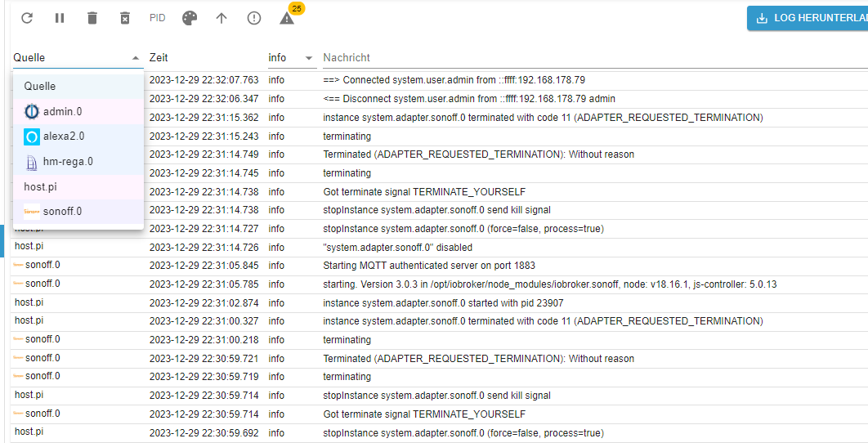Screen dimensions: 868x443
Task: Select the '<== Disconnect system.user.admin' message
Action: click(x=469, y=99)
